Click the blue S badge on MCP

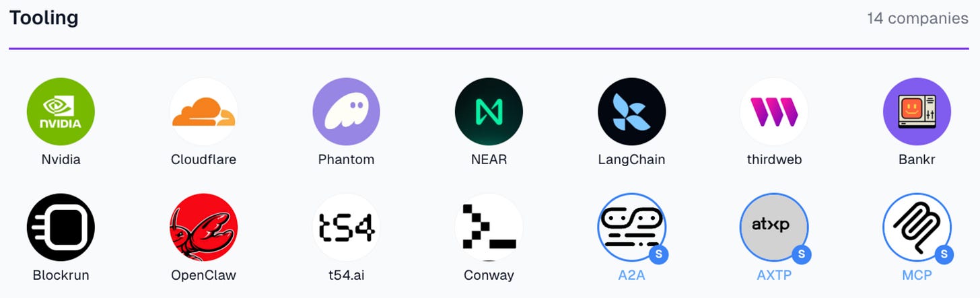coord(944,254)
